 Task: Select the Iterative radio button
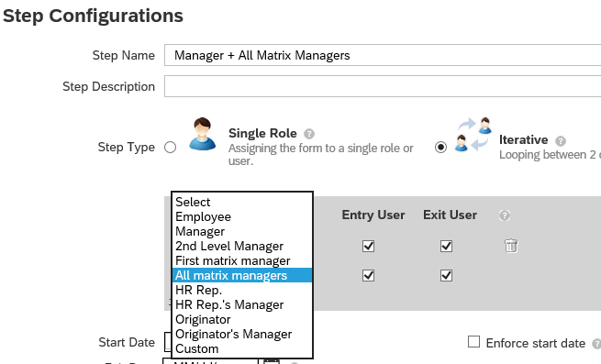pyautogui.click(x=440, y=147)
